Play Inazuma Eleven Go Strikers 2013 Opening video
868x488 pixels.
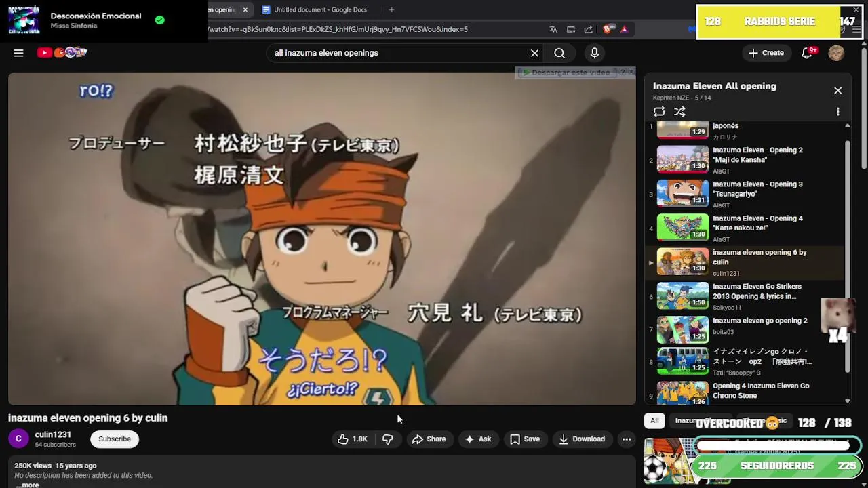pos(745,296)
